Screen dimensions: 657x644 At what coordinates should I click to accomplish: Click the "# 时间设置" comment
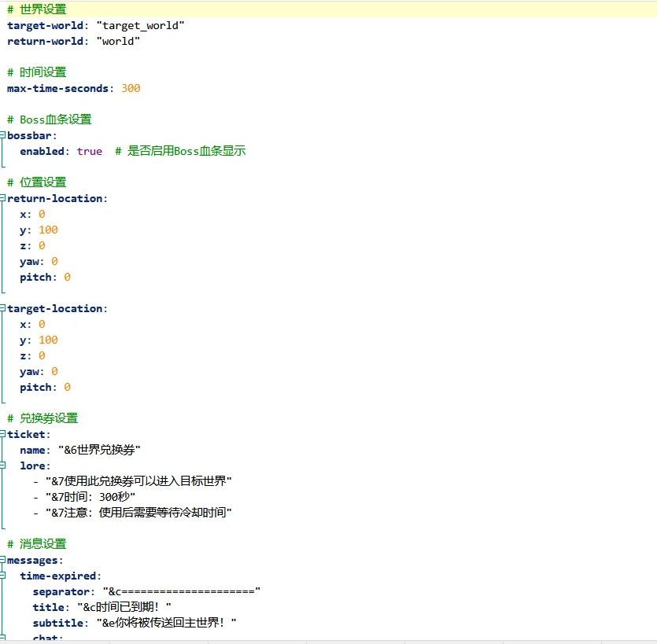tap(37, 72)
